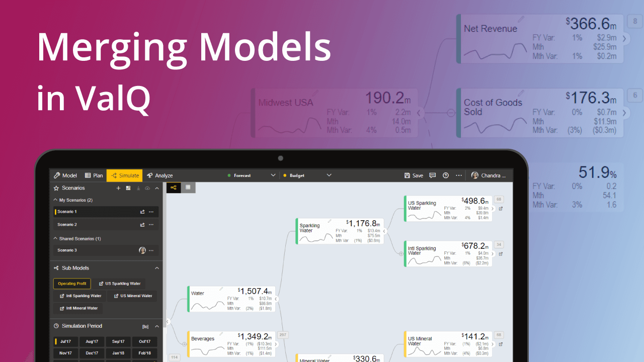Open the Analyze tab
644x362 pixels.
tap(160, 175)
